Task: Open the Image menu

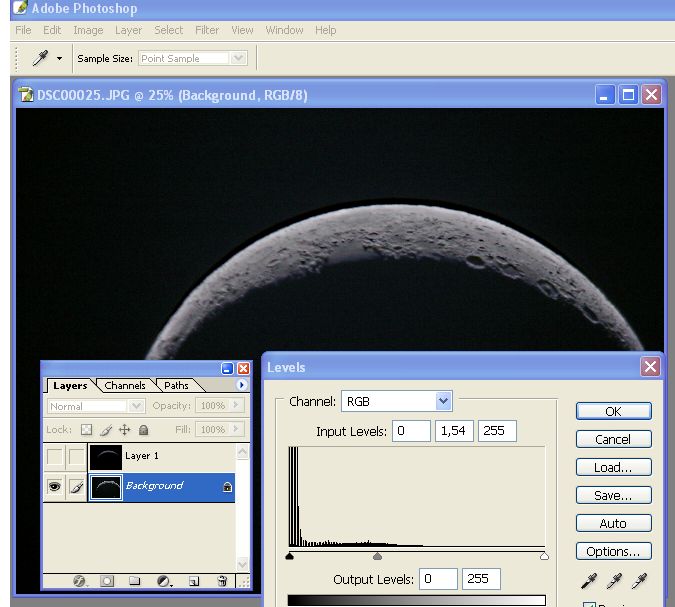Action: 88,30
